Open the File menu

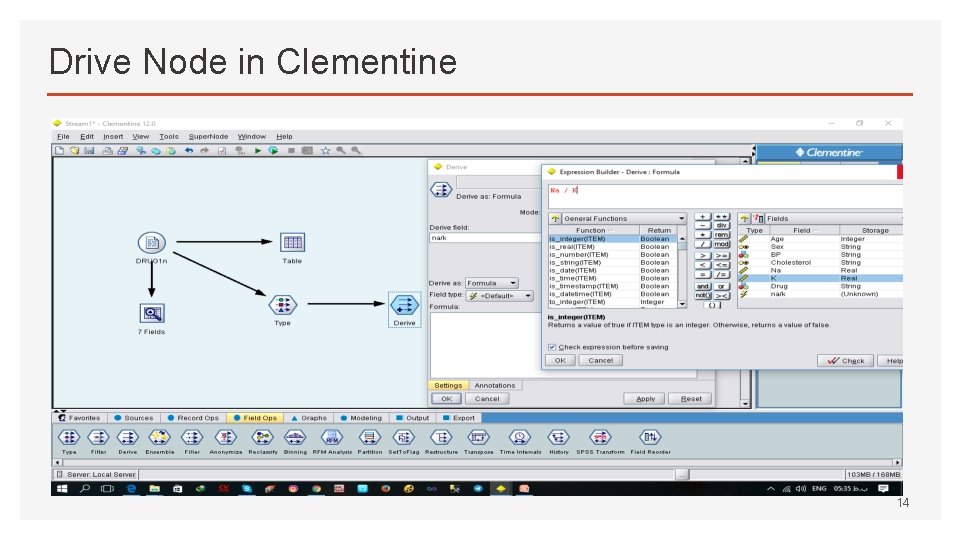coord(63,137)
